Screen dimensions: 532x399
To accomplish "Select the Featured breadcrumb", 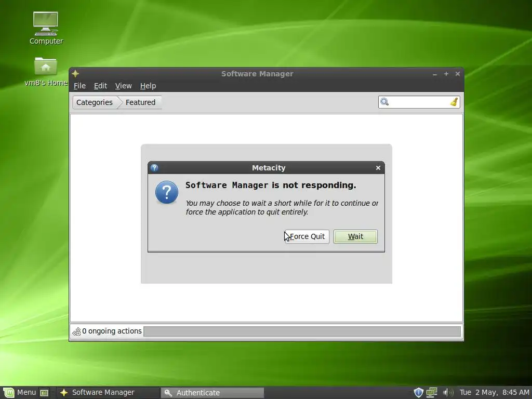I will click(140, 102).
